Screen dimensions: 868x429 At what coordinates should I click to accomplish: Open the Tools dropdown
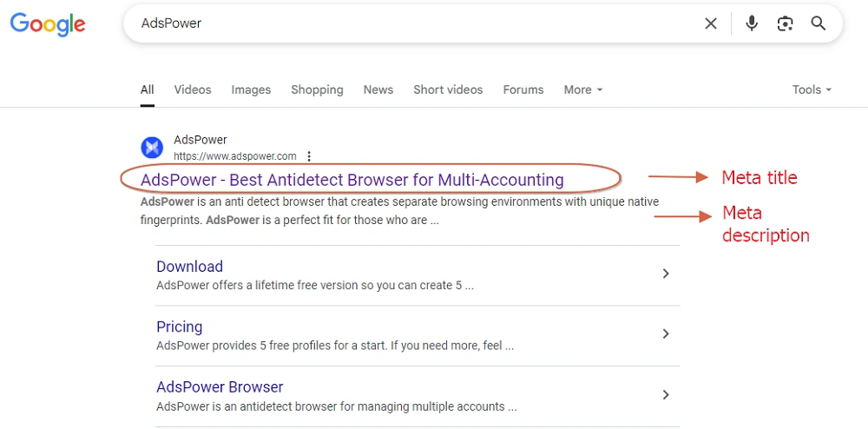point(812,89)
